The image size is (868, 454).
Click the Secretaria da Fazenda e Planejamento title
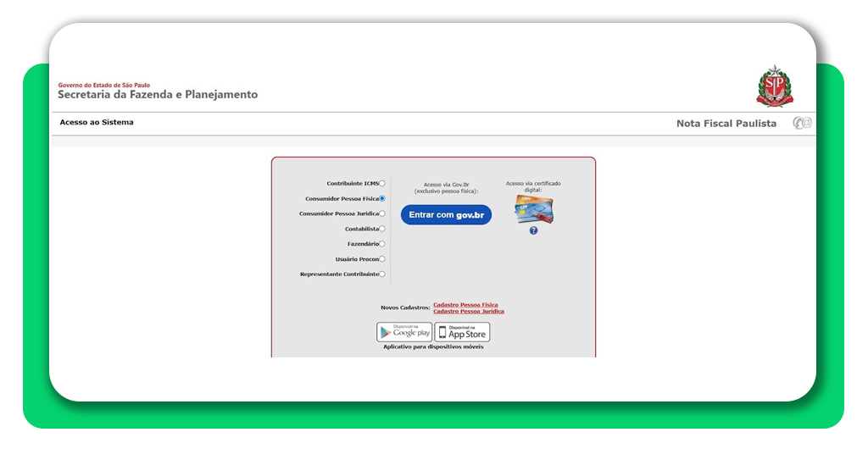point(158,95)
